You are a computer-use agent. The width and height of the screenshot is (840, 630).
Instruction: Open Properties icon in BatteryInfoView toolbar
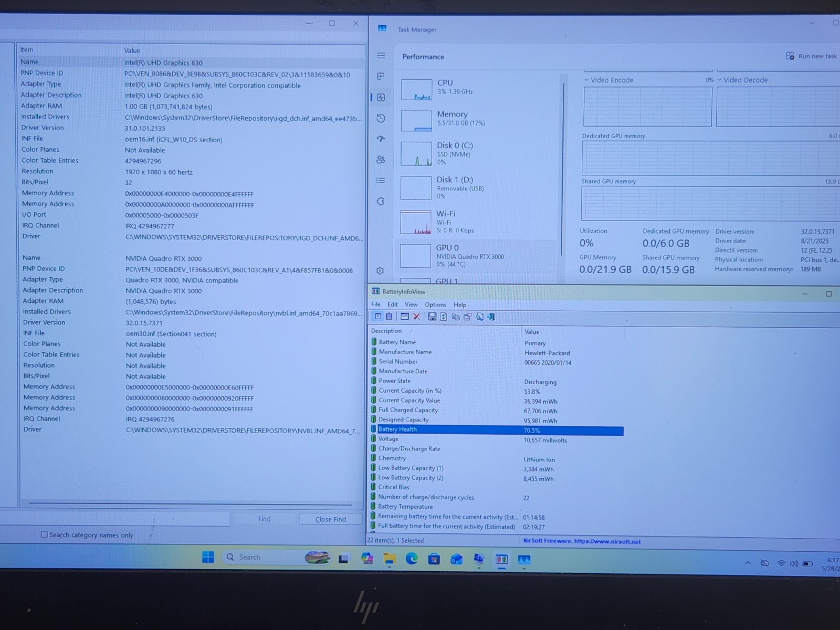[467, 317]
